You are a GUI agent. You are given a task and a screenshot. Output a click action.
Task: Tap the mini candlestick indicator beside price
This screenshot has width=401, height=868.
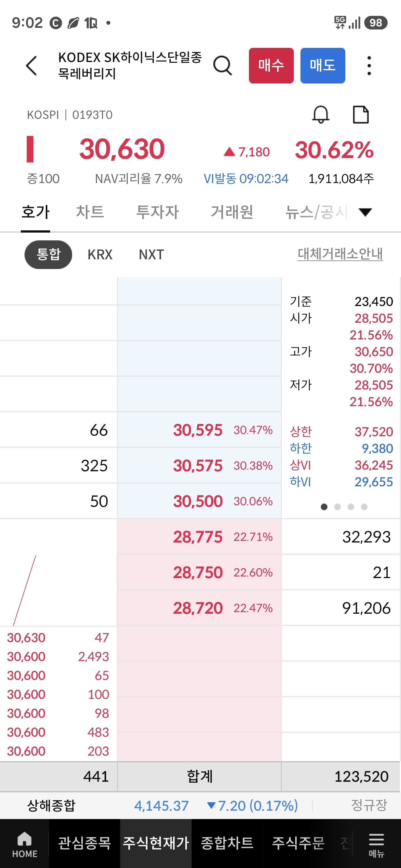pos(30,149)
